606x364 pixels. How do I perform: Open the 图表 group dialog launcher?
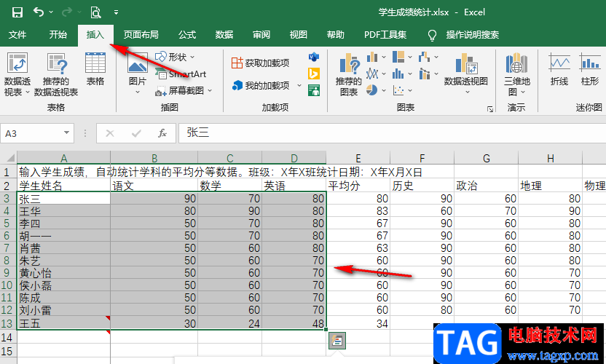tap(490, 109)
